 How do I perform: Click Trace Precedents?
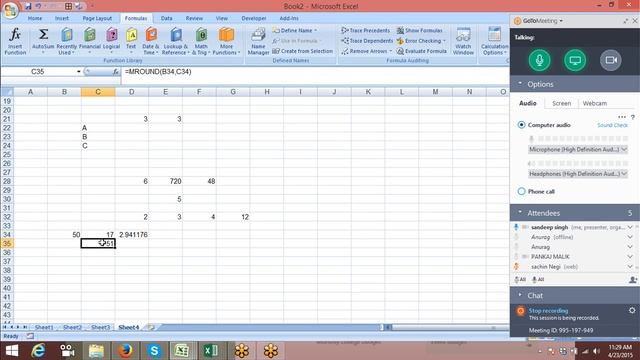(x=366, y=31)
